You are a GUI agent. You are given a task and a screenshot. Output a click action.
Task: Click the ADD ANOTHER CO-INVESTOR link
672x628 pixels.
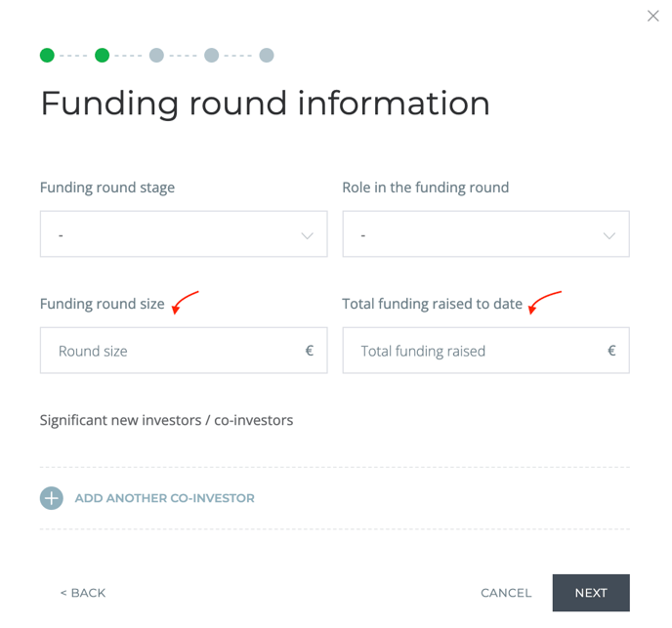coord(164,498)
